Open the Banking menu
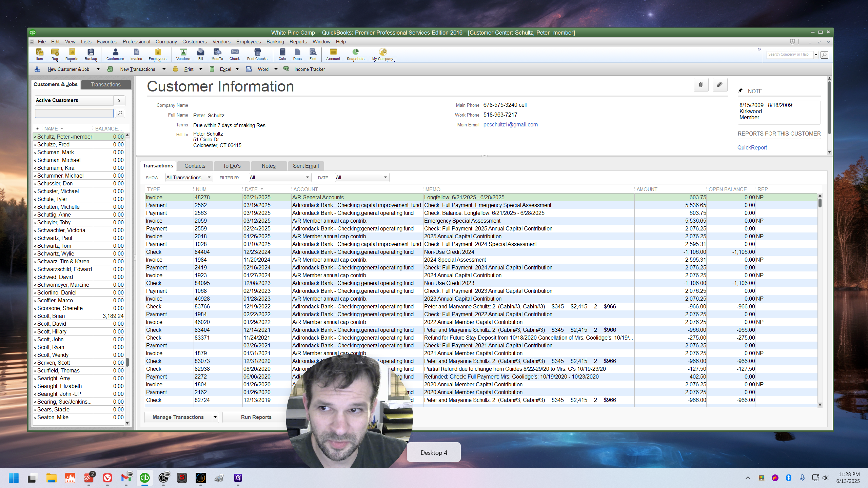 [x=275, y=42]
